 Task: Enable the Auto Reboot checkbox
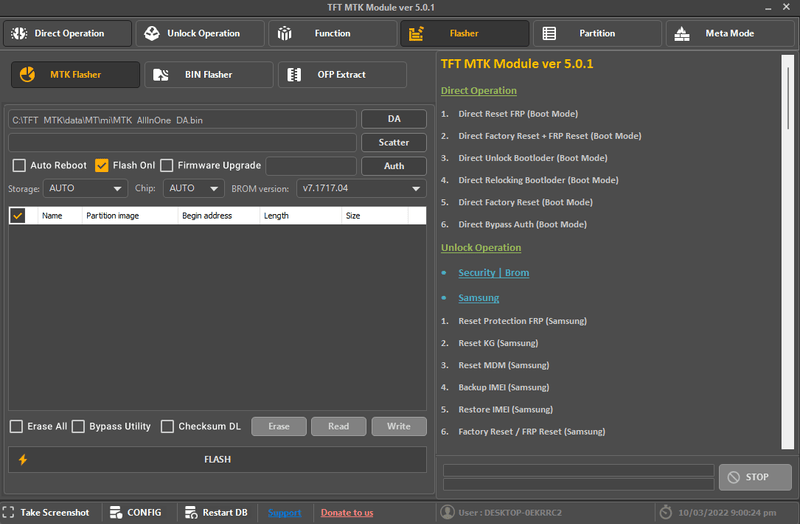pyautogui.click(x=19, y=165)
